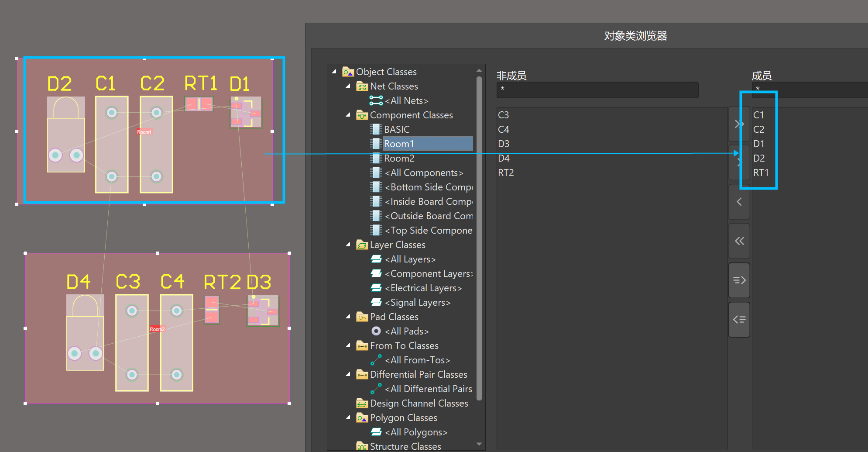Select the Room2 component class
This screenshot has width=868, height=452.
click(399, 158)
